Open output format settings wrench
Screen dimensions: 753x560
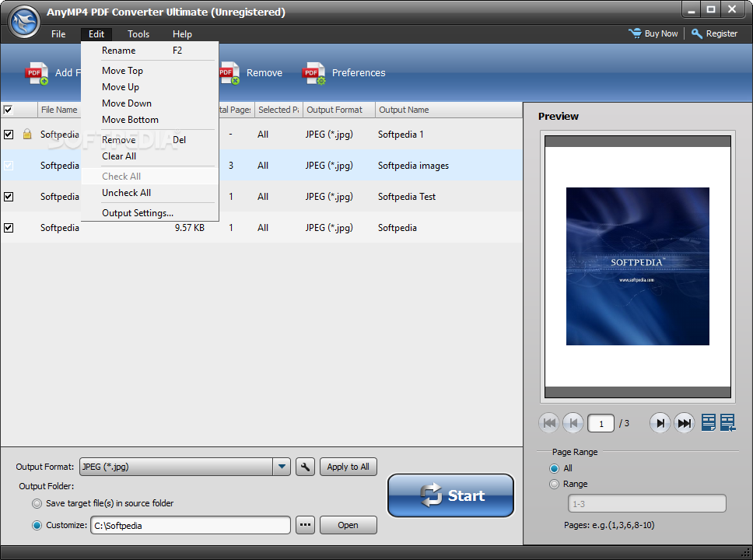pyautogui.click(x=306, y=467)
